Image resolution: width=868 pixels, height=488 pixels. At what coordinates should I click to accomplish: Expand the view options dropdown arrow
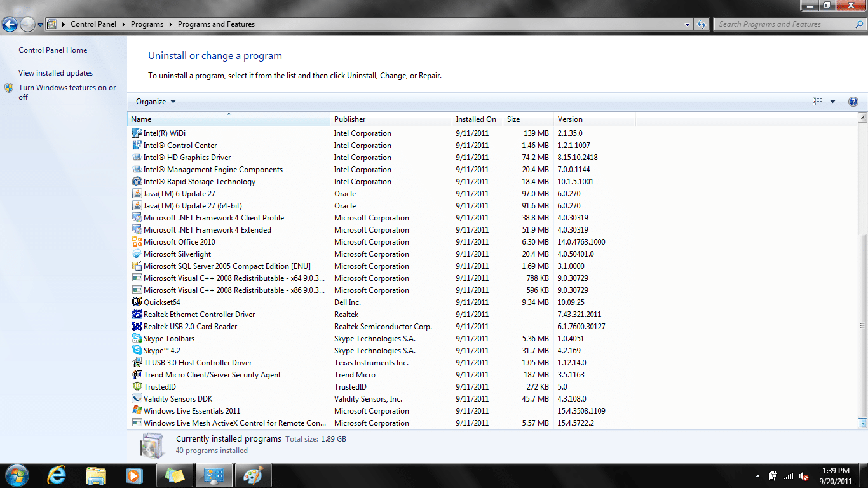832,102
